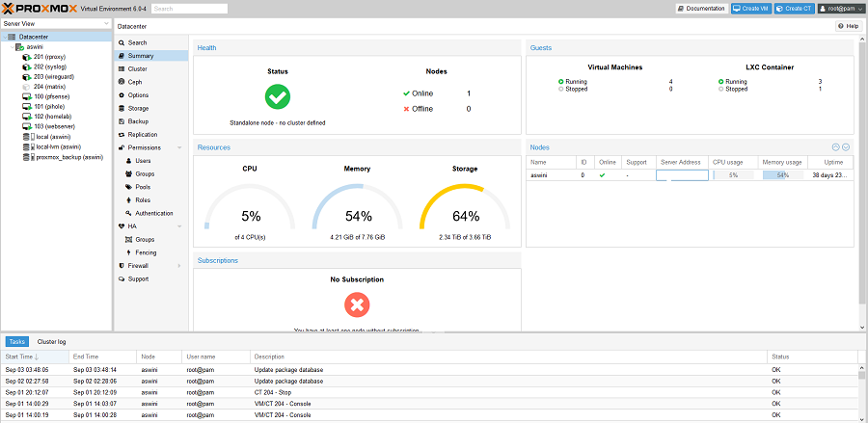Image resolution: width=868 pixels, height=423 pixels.
Task: Click the Documentation button
Action: click(702, 9)
